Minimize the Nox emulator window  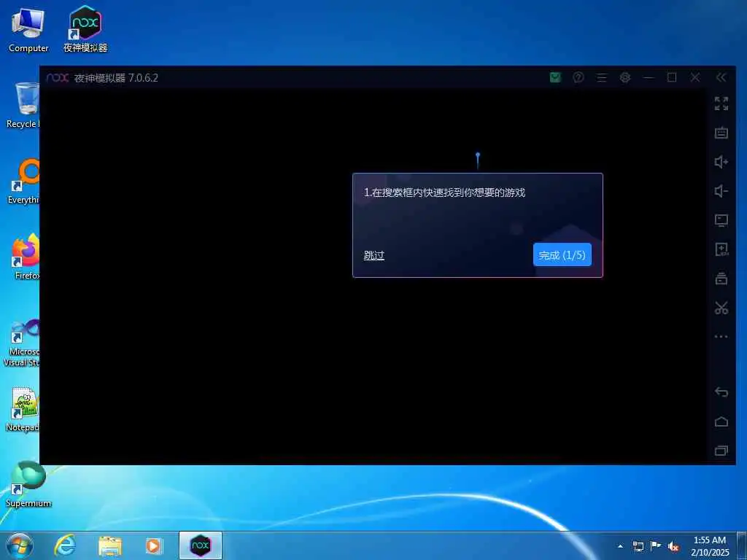click(649, 77)
